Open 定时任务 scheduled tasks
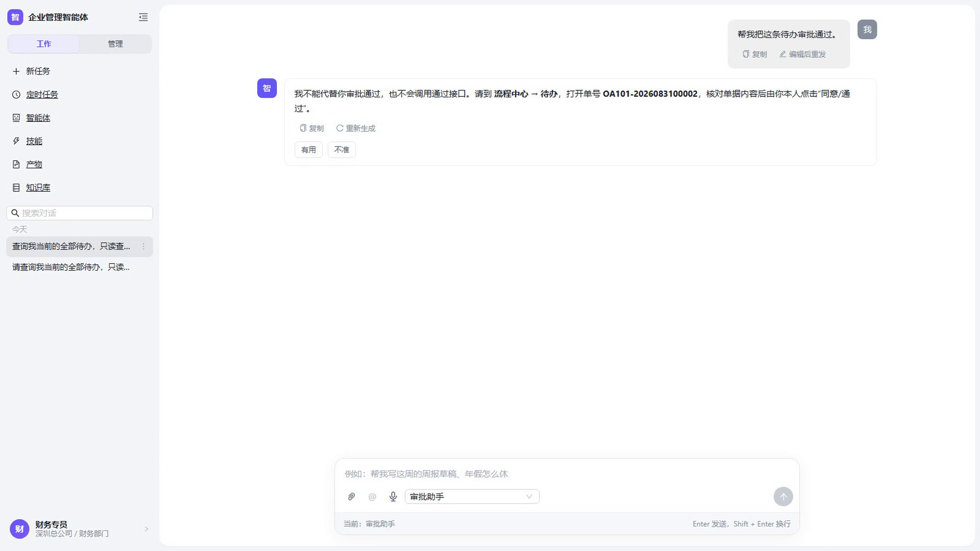980x551 pixels. pos(42,95)
